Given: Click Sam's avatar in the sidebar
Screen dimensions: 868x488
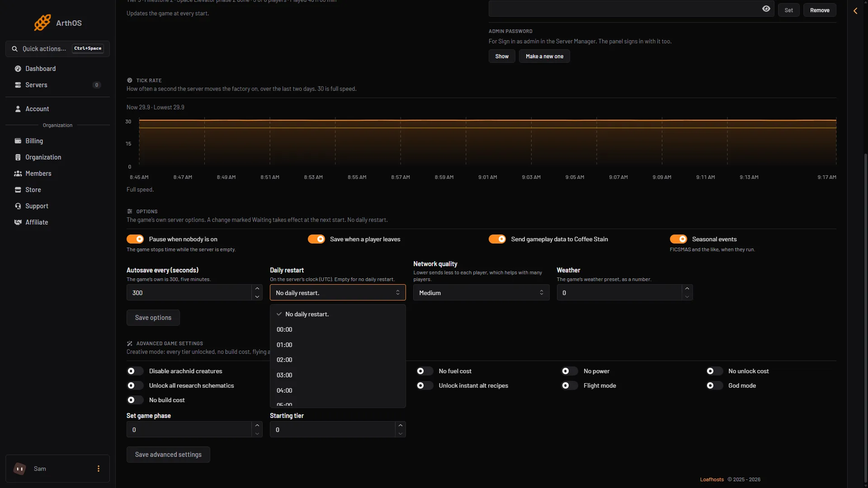Looking at the screenshot, I should pos(19,469).
